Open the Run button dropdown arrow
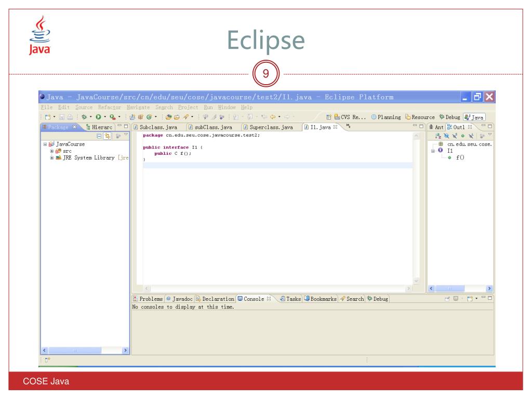This screenshot has width=532, height=399. 105,117
